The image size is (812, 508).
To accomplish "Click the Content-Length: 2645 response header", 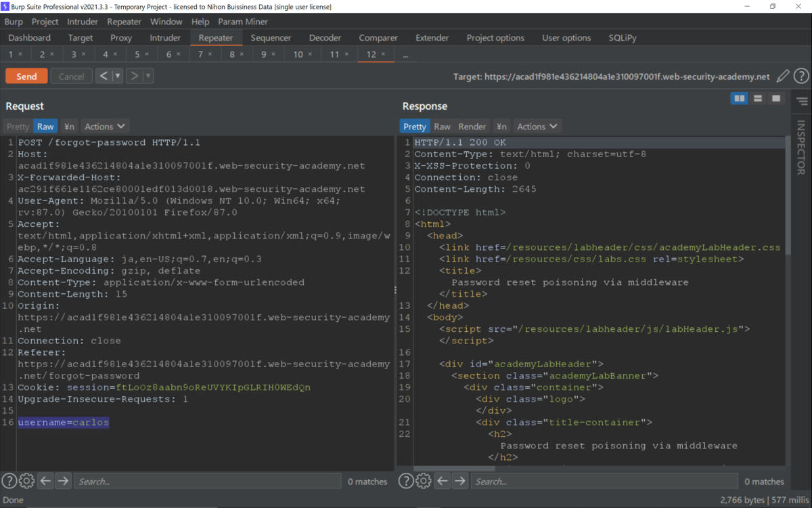I will (475, 189).
